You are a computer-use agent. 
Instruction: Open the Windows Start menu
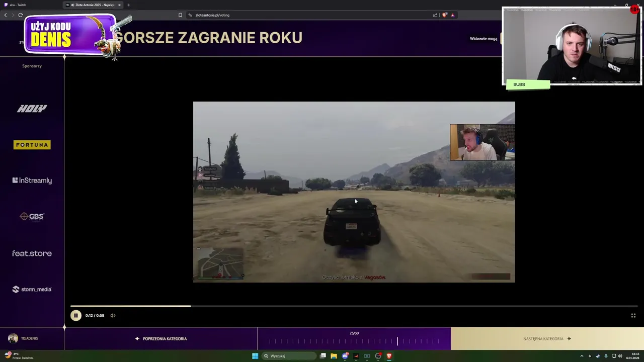tap(255, 356)
